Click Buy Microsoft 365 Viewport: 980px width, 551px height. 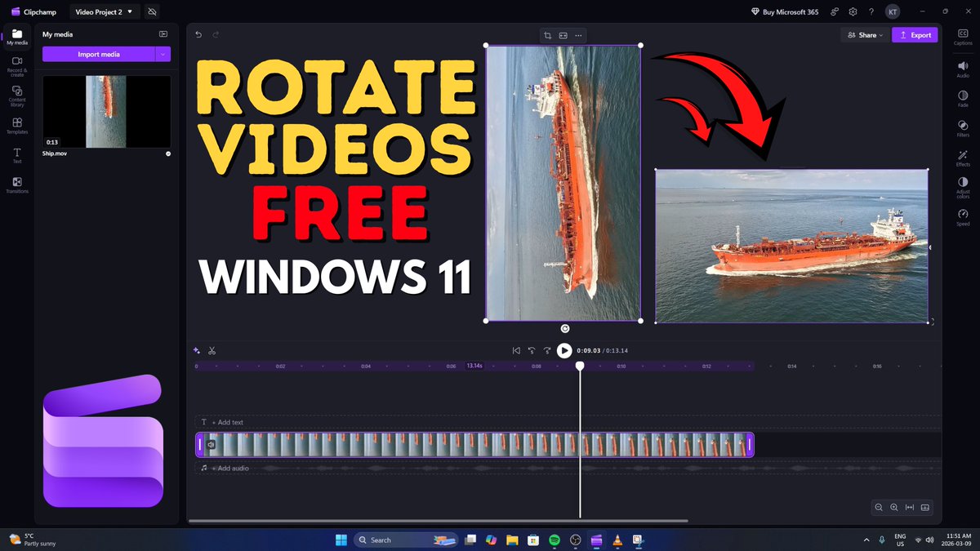pyautogui.click(x=786, y=11)
